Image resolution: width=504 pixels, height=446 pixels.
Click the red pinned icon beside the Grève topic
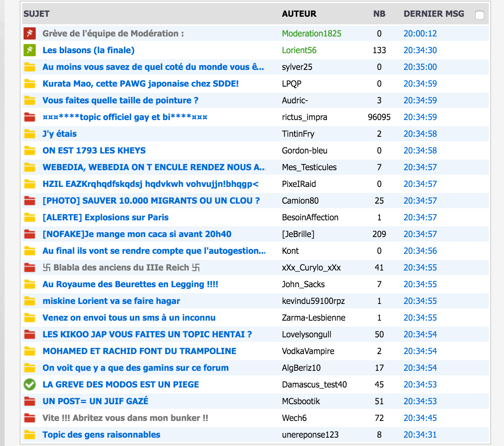(30, 33)
